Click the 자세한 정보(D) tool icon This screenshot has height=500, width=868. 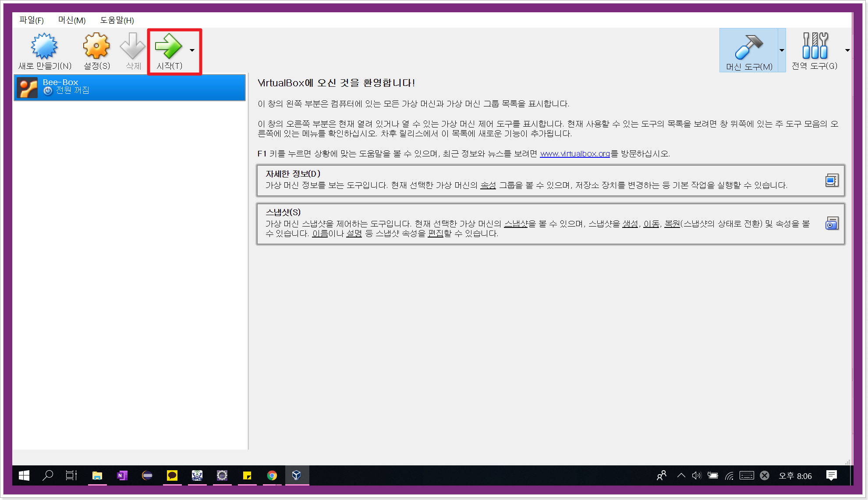pos(832,180)
